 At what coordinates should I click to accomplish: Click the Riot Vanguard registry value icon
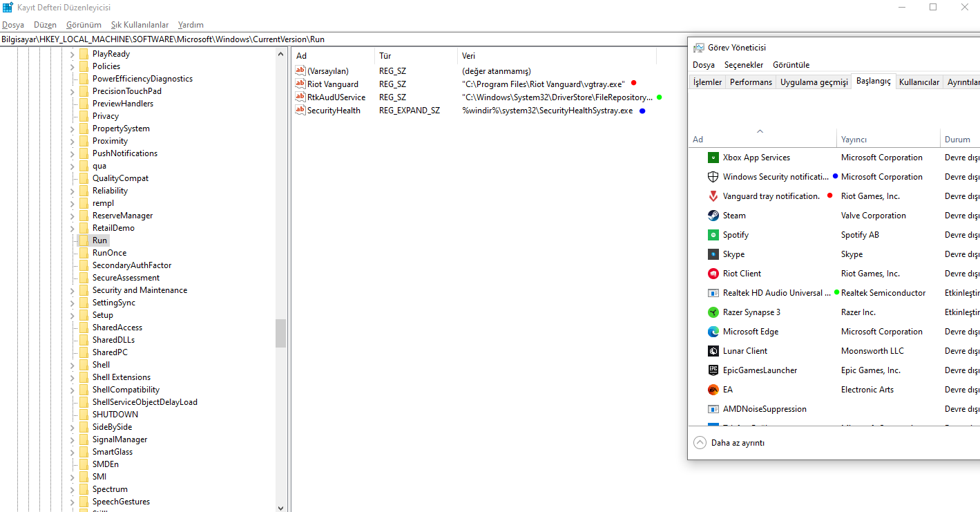tap(300, 84)
